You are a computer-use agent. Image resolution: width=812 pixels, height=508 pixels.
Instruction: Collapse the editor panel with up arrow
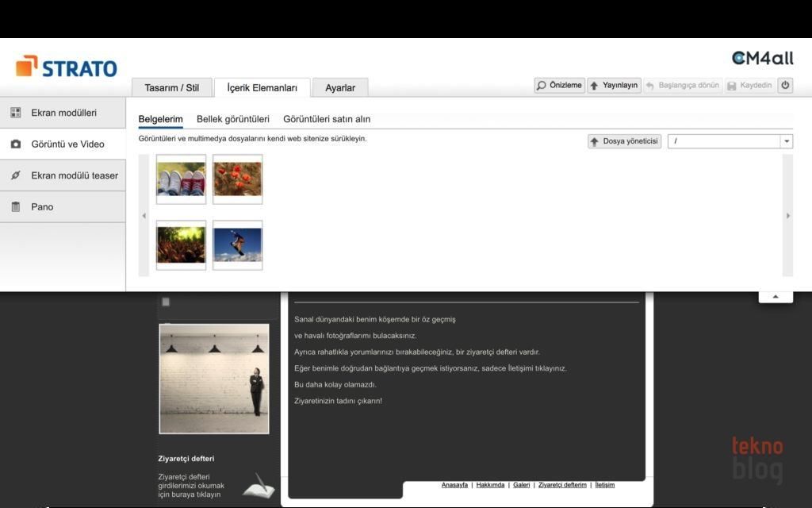pos(776,296)
